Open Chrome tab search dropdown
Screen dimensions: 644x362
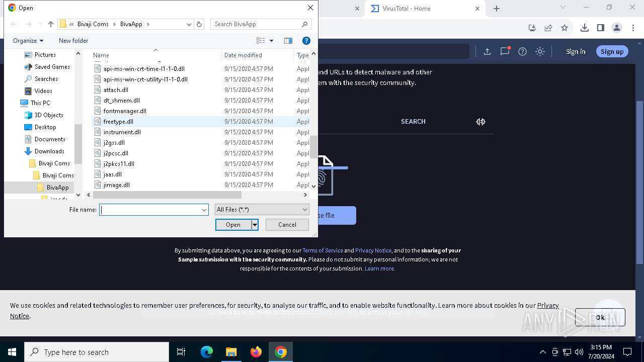563,8
